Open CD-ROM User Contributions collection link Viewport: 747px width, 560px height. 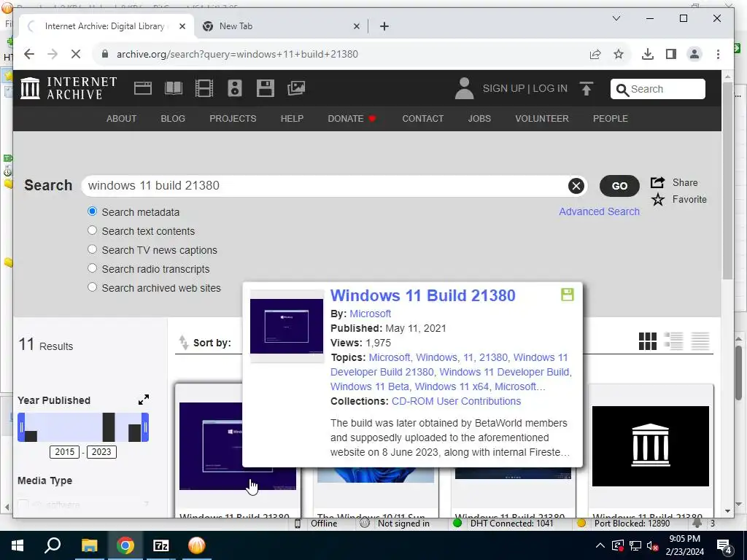pyautogui.click(x=457, y=401)
